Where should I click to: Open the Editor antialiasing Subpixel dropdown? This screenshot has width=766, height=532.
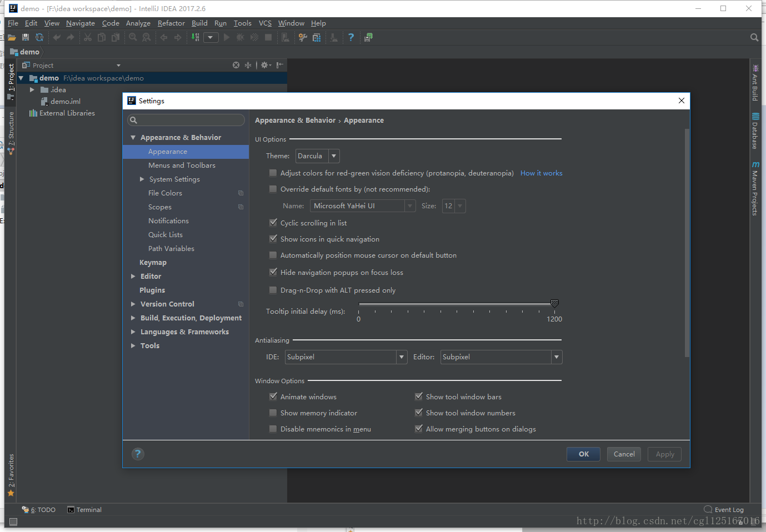(501, 357)
